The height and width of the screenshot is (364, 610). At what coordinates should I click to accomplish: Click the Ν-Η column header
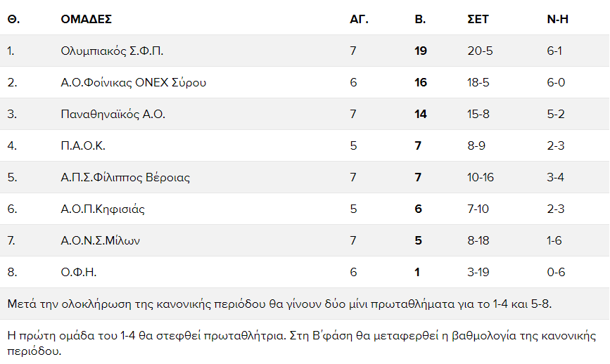pos(557,19)
